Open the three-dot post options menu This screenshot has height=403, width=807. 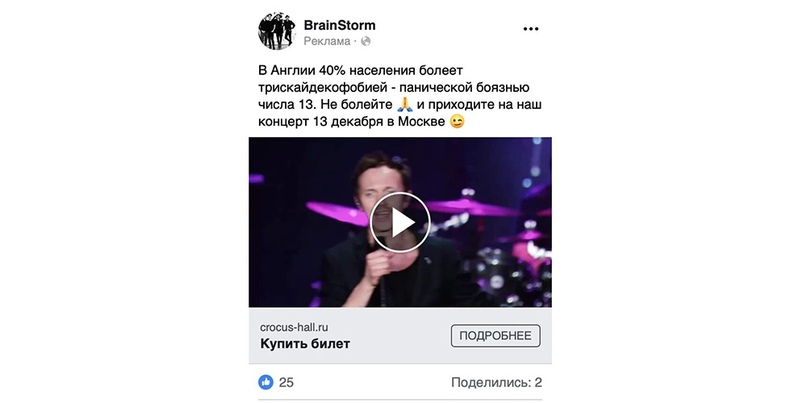[x=531, y=29]
